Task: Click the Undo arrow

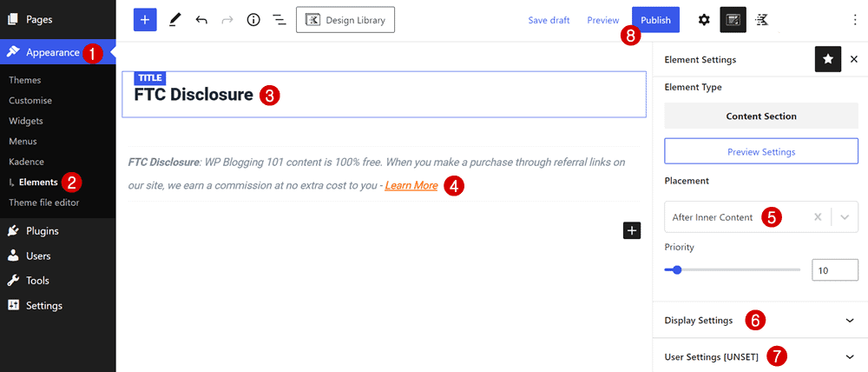Action: pos(201,19)
